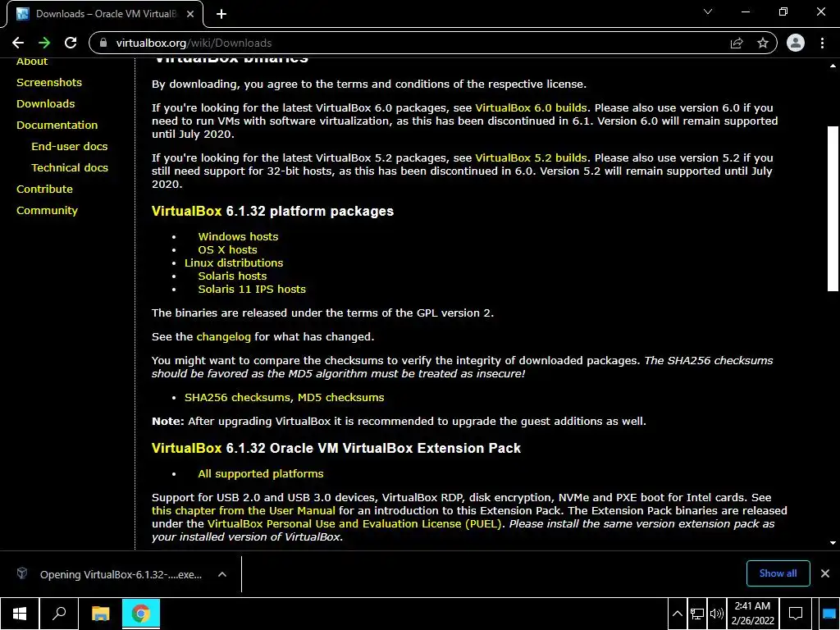
Task: Open the Linux distributions link
Action: [x=234, y=263]
